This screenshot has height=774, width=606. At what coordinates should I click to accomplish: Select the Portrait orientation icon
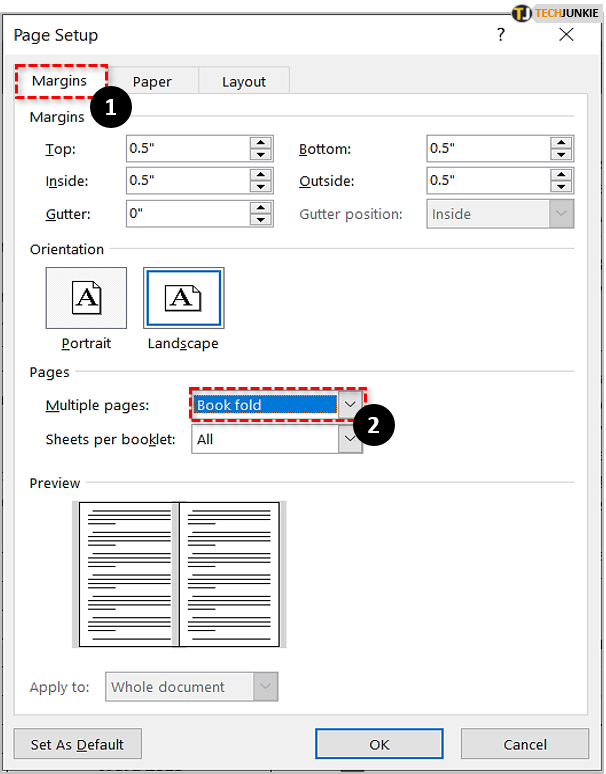point(86,297)
